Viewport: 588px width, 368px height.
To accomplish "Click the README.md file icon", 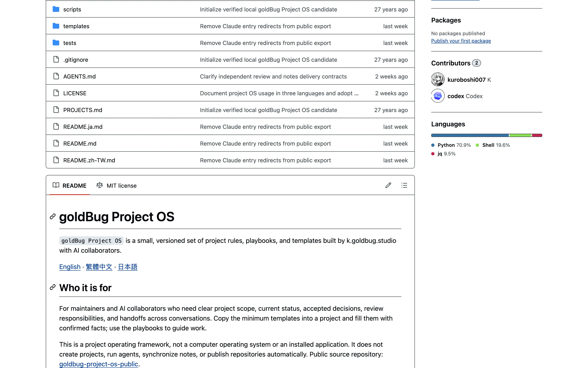I will pos(56,144).
